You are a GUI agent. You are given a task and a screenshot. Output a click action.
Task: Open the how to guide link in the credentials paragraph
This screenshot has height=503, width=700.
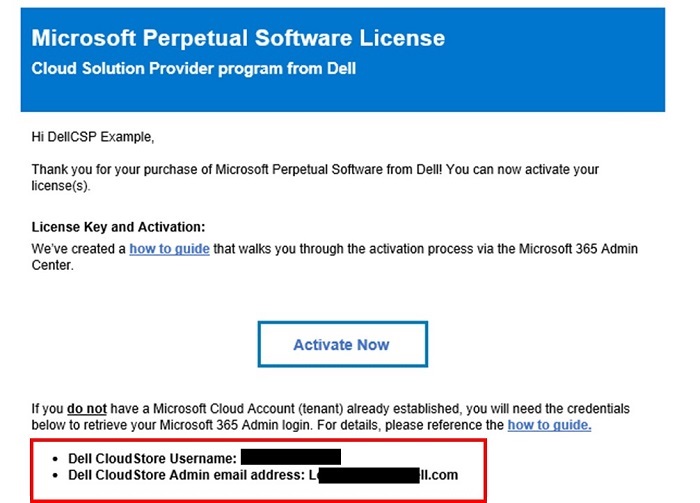pyautogui.click(x=549, y=425)
